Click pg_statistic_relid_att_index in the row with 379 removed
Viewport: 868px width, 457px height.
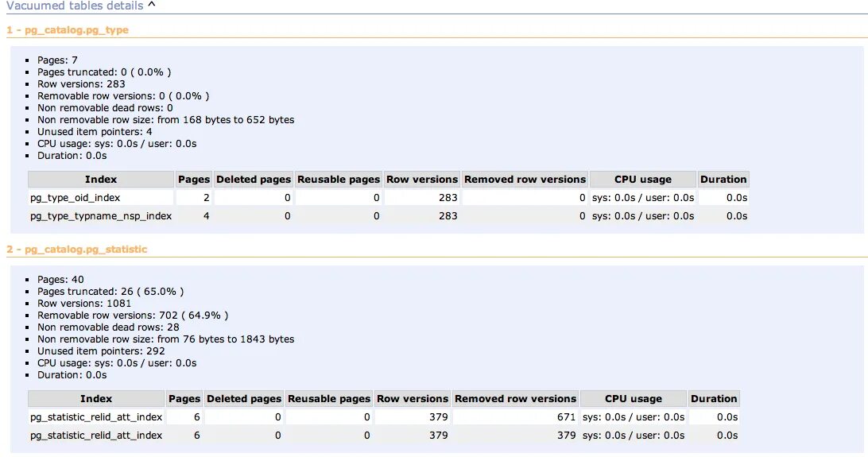pyautogui.click(x=96, y=435)
